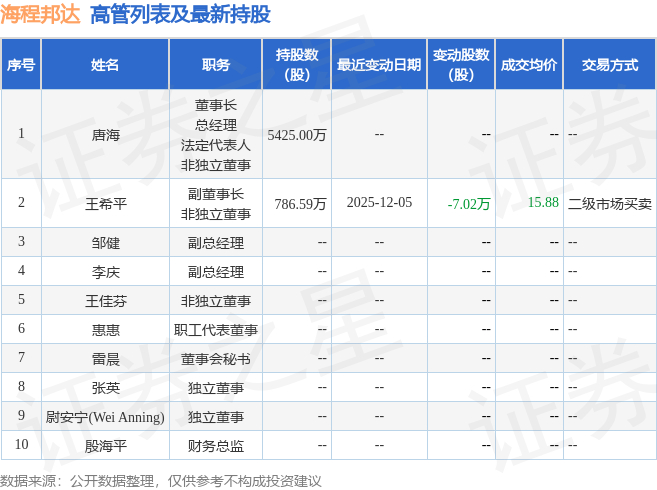The image size is (657, 490).
Task: Click the 职工代表董事 position
Action: (216, 330)
